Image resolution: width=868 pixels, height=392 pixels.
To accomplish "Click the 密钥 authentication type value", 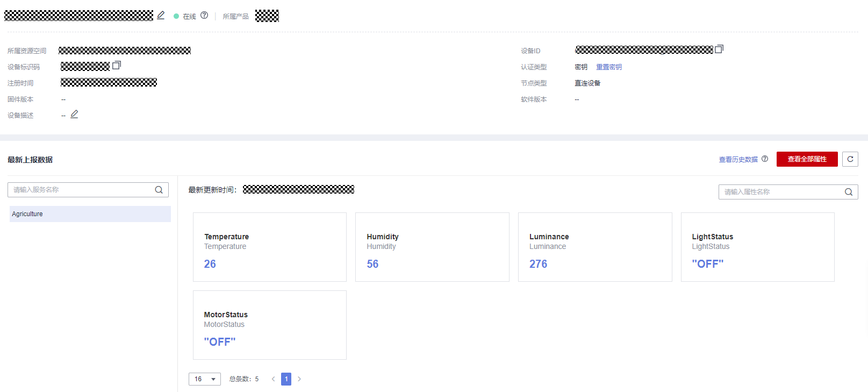I will click(x=581, y=67).
